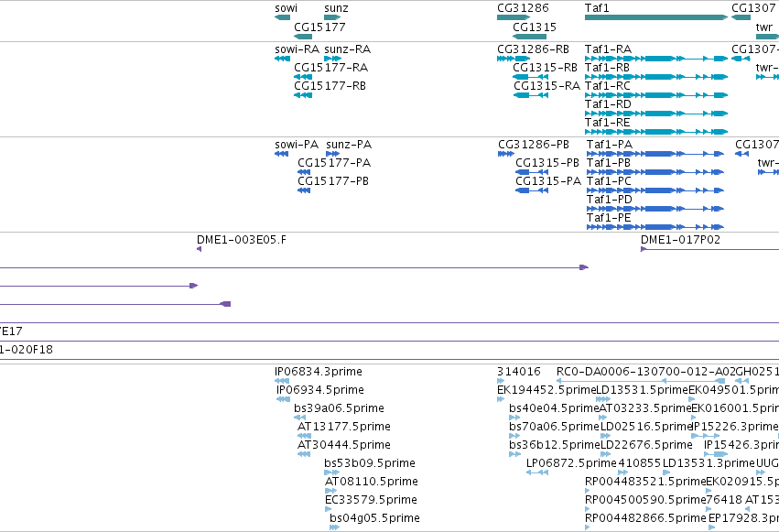This screenshot has height=532, width=779.
Task: Click the Taf1-PE coding model
Action: click(x=655, y=227)
